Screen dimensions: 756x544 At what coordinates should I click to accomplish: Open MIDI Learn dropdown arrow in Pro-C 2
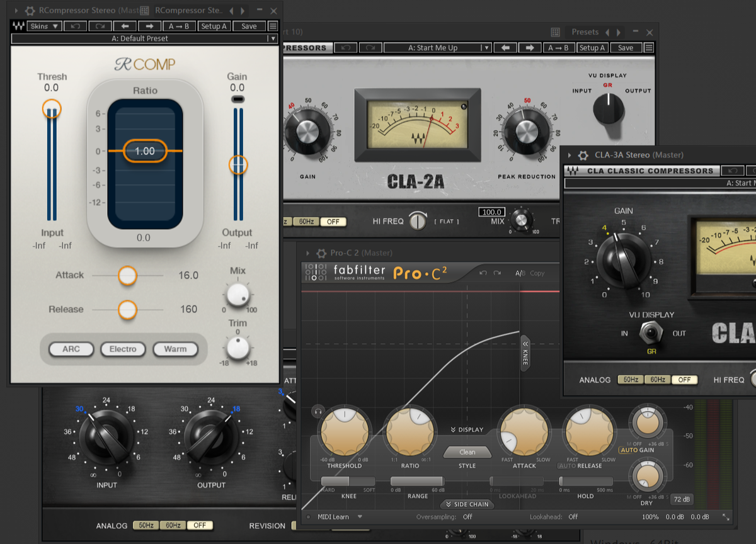[x=360, y=517]
